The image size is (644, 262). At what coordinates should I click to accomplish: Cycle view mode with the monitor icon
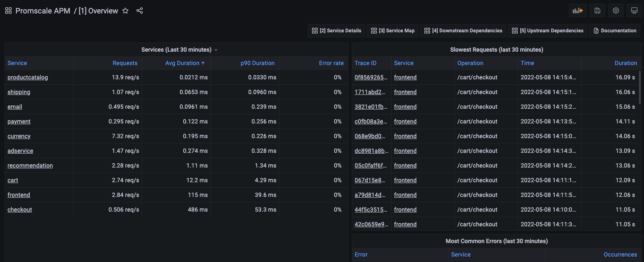[x=634, y=11]
